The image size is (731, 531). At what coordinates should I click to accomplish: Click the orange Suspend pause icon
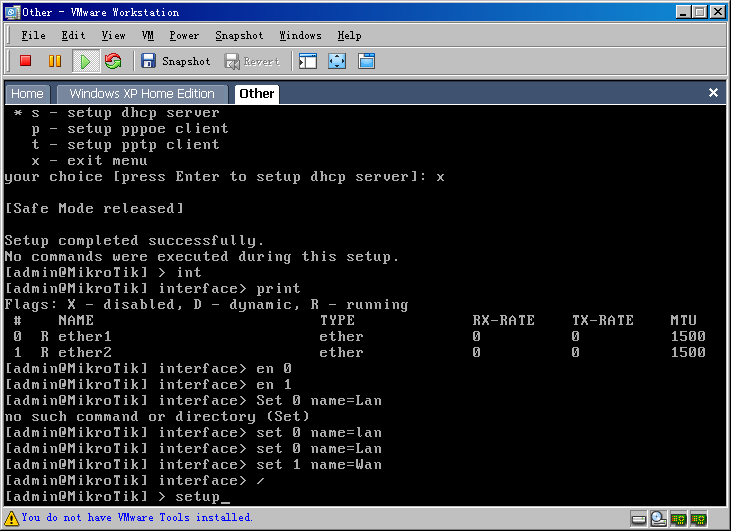(x=55, y=61)
